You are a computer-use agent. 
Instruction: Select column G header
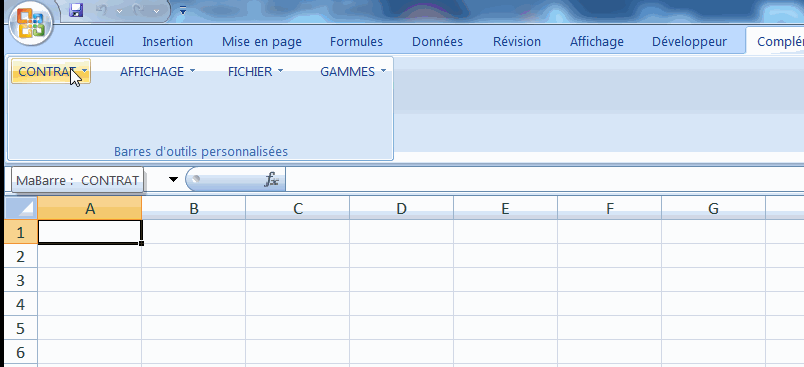tap(713, 208)
